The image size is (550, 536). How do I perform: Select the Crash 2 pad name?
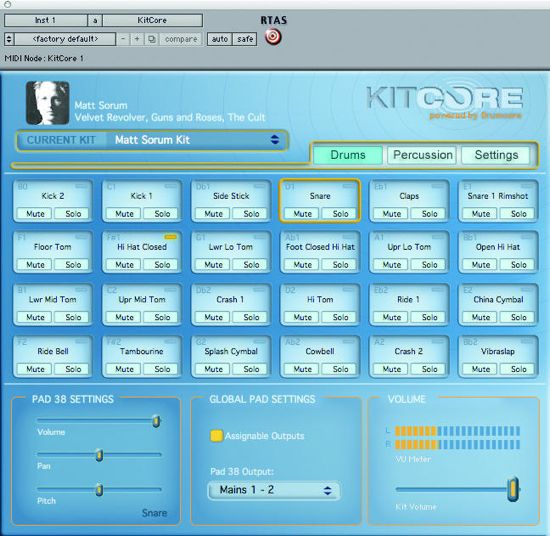tap(408, 351)
